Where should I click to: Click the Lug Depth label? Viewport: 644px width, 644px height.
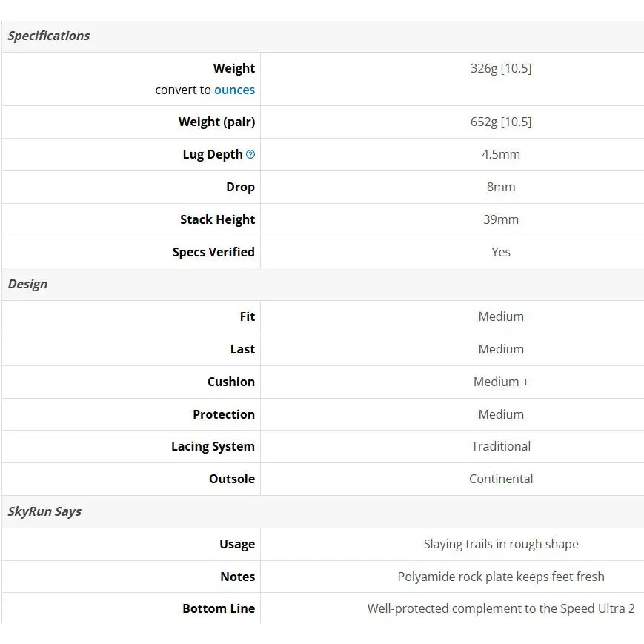pyautogui.click(x=213, y=154)
